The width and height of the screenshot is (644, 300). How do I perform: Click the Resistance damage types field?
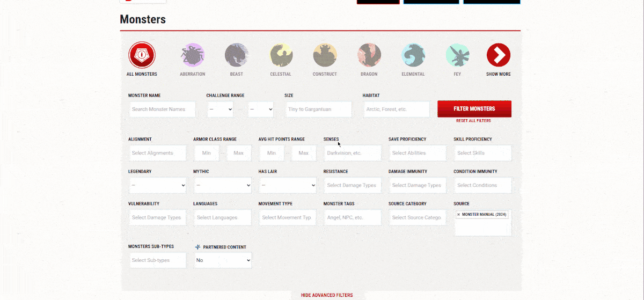(x=352, y=185)
